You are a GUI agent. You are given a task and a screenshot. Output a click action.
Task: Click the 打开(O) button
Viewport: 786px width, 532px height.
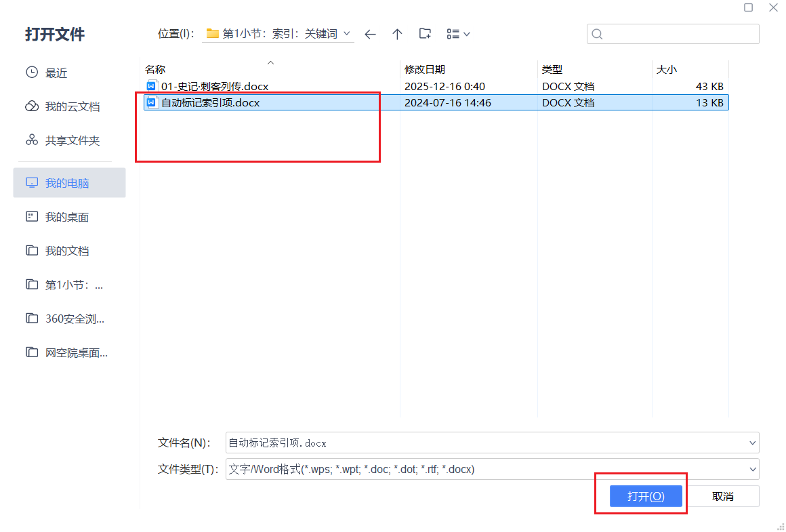[645, 496]
